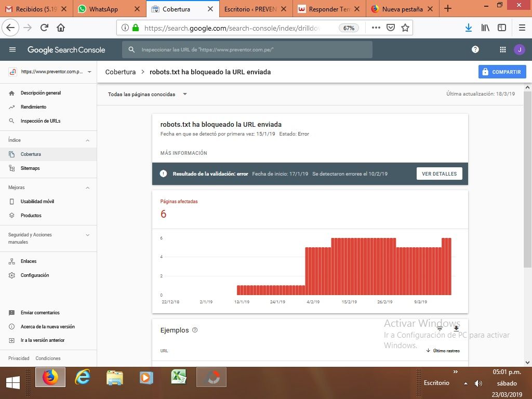Screen dimensions: 532x399
Task: Open Rendimiento in the sidebar
Action: [x=33, y=107]
